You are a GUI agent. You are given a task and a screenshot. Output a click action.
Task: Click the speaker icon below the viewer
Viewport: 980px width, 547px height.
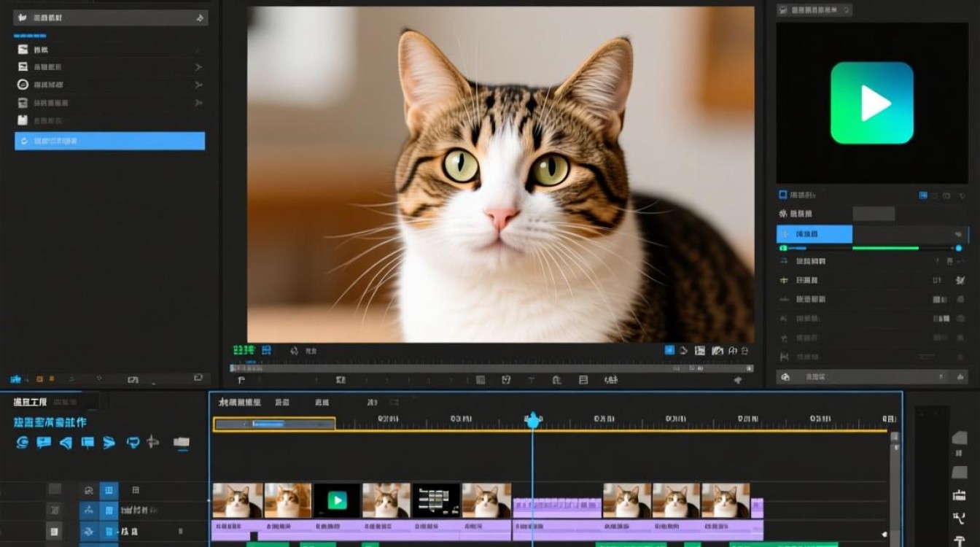(x=294, y=351)
